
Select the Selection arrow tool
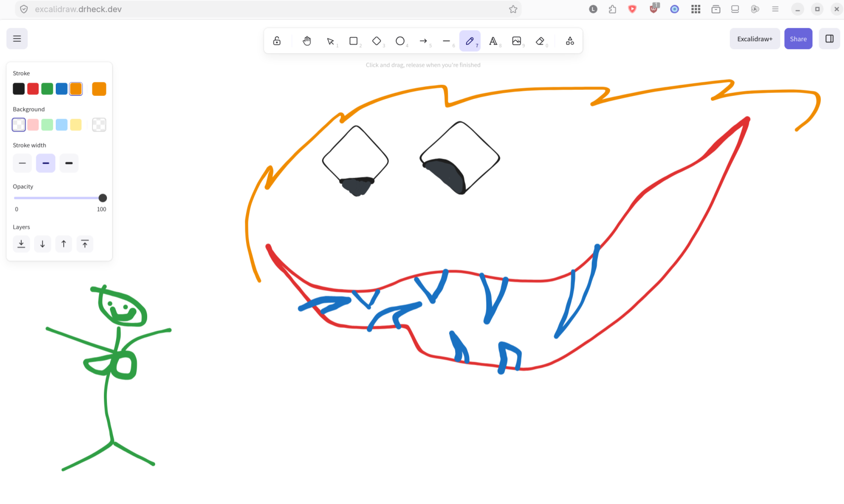click(x=331, y=41)
